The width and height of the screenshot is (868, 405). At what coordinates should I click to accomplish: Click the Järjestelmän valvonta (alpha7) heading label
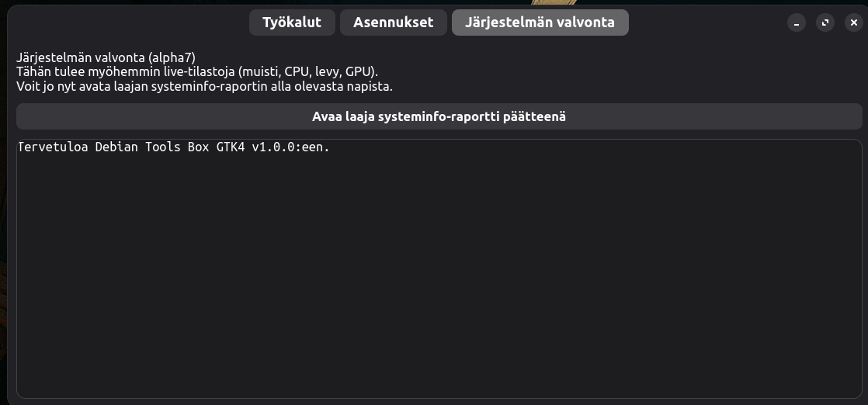[x=106, y=57]
